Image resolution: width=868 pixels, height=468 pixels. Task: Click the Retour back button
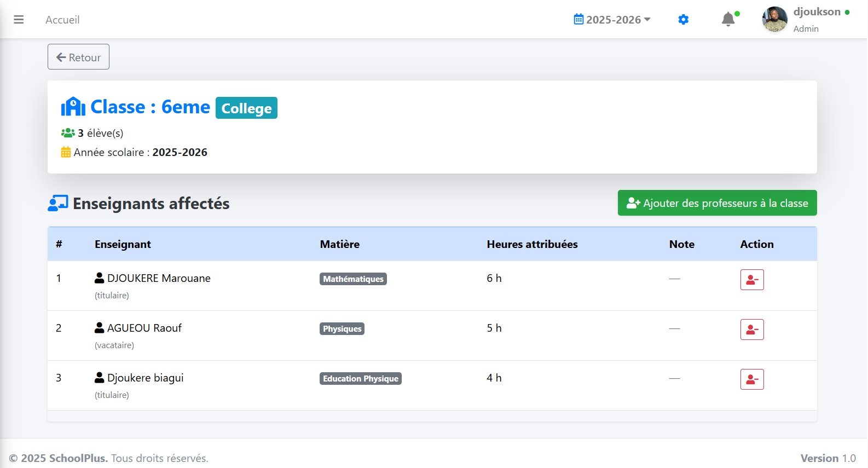click(x=78, y=57)
